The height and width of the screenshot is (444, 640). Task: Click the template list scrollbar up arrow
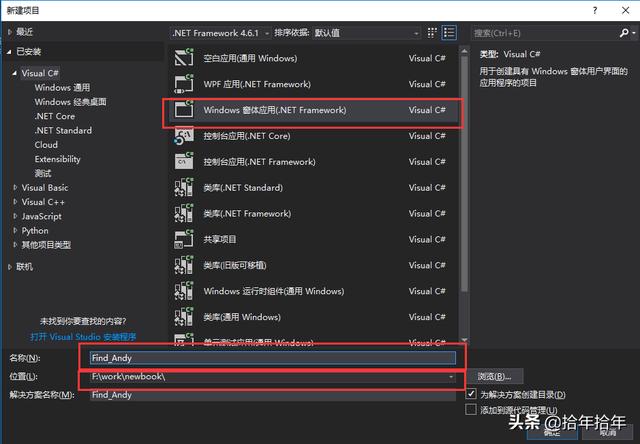464,51
